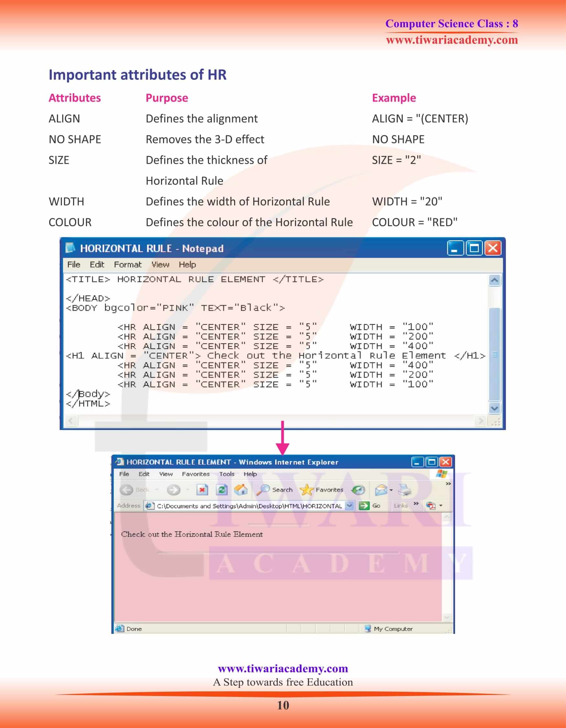The image size is (566, 728).
Task: Click the My Computer status bar icon
Action: (x=367, y=629)
